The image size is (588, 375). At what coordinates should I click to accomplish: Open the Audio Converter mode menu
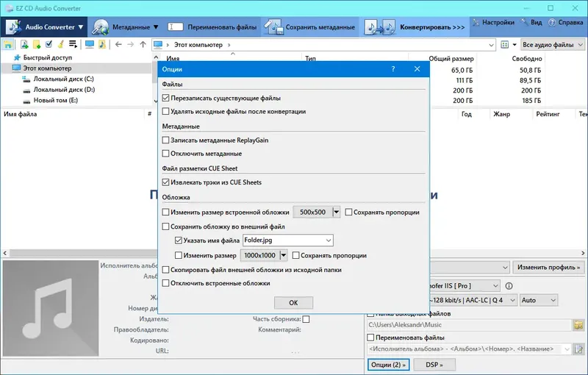coord(45,27)
